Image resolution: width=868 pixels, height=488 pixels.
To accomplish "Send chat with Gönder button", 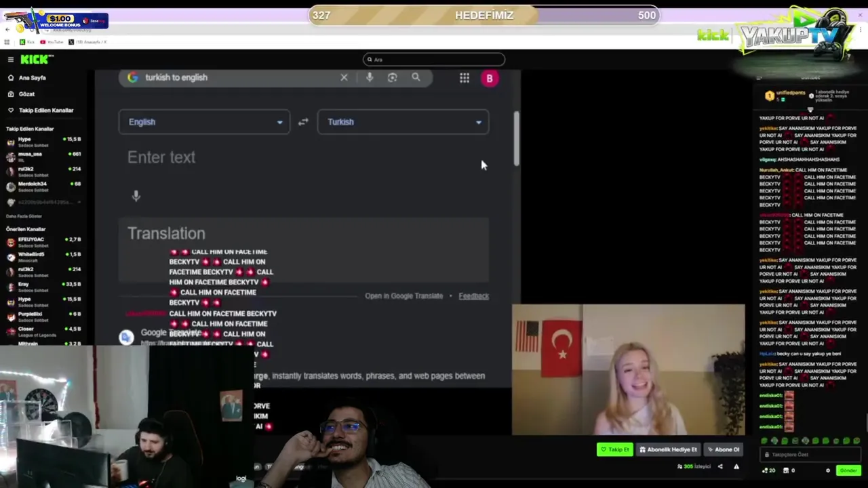I will click(848, 470).
